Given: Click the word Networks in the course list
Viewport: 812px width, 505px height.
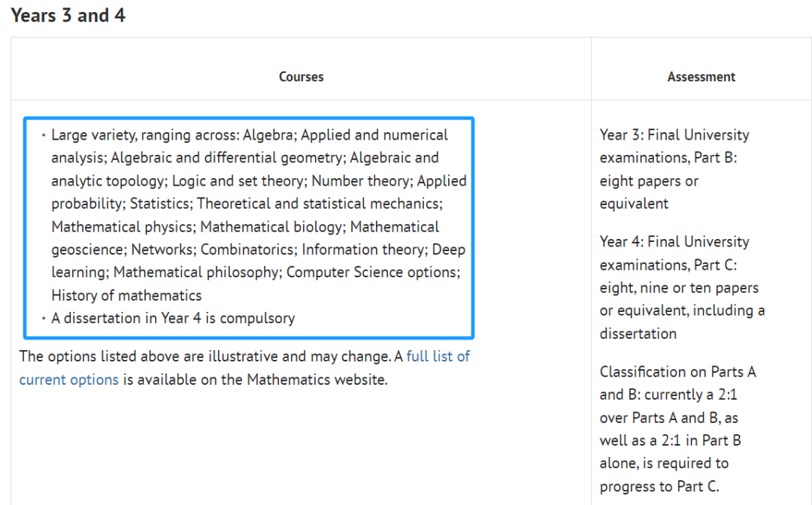Looking at the screenshot, I should tap(162, 249).
